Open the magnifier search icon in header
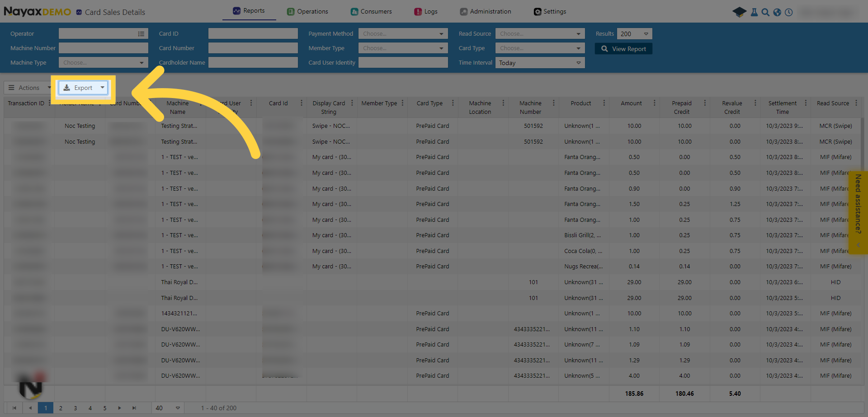This screenshot has width=868, height=417. pyautogui.click(x=765, y=12)
